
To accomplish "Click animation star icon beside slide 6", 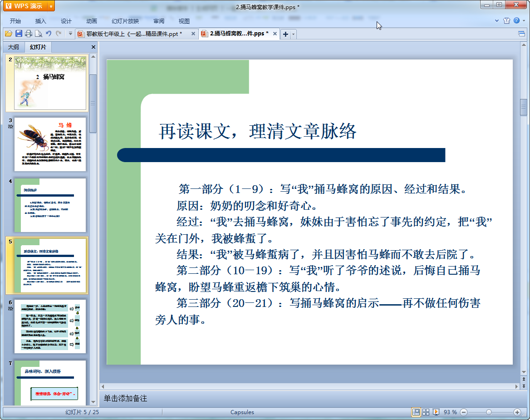I will coord(10,308).
